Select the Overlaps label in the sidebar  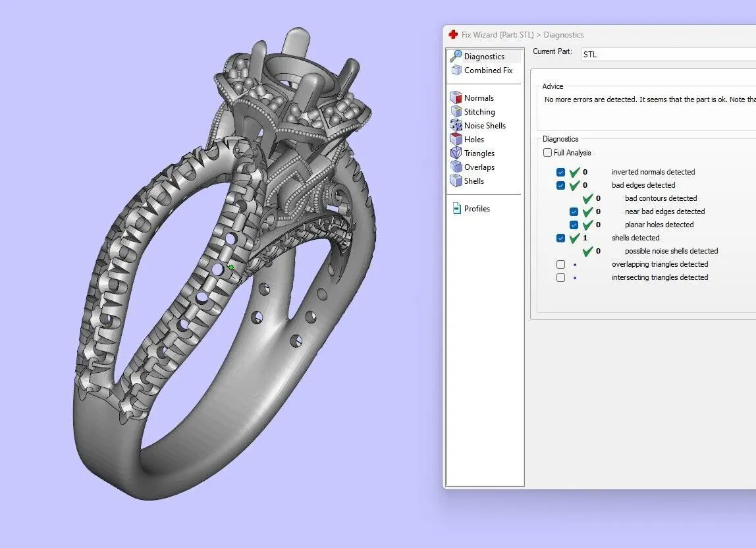click(479, 167)
